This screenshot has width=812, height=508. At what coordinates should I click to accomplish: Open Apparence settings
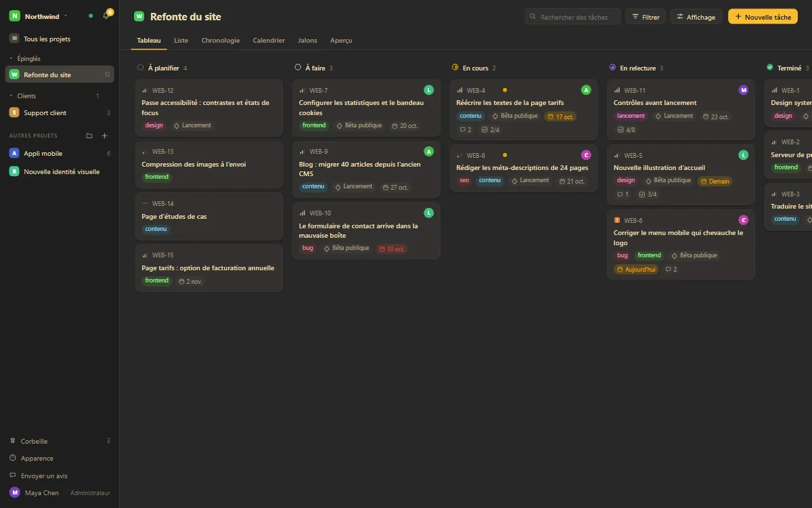(x=60, y=459)
